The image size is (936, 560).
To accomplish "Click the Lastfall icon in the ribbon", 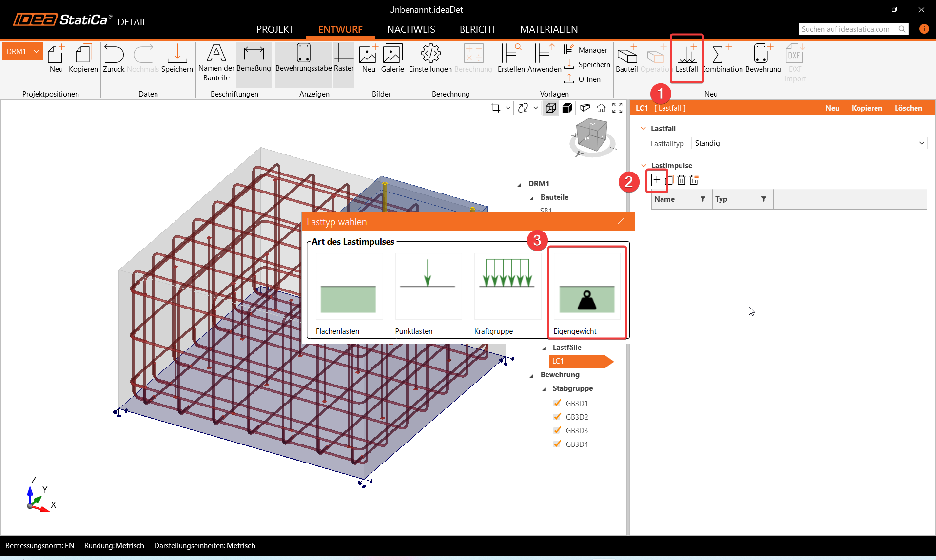I will [x=686, y=55].
